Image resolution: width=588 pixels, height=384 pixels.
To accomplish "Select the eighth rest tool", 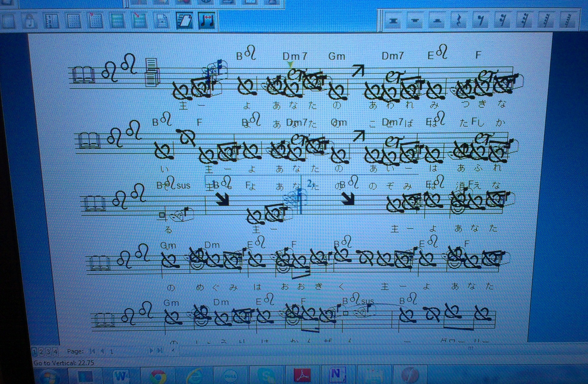I will pos(480,21).
